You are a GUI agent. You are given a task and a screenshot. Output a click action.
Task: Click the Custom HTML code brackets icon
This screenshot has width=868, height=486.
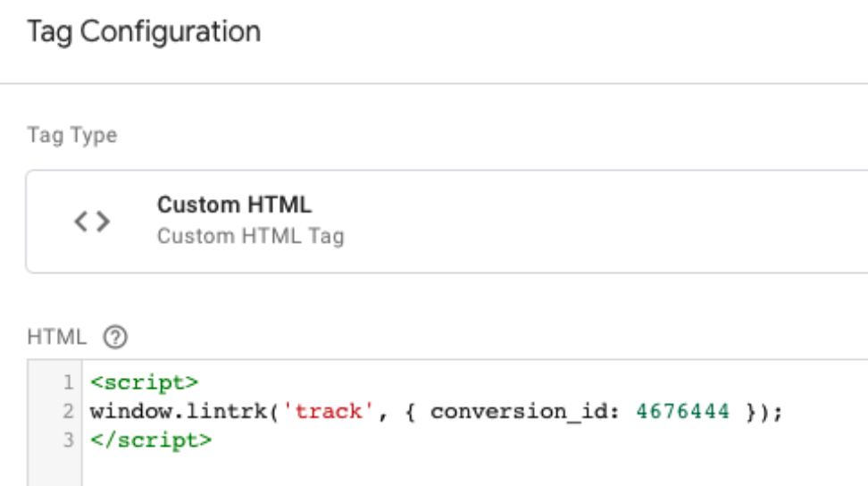click(x=93, y=222)
